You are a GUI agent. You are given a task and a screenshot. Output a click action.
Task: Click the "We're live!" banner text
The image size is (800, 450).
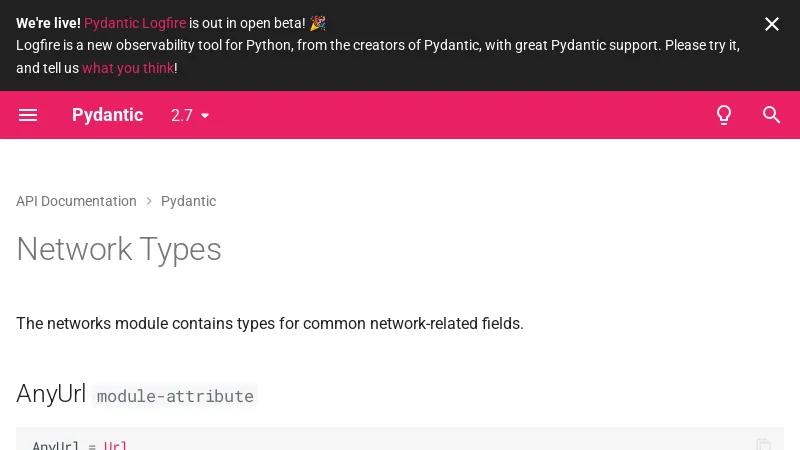pos(48,23)
